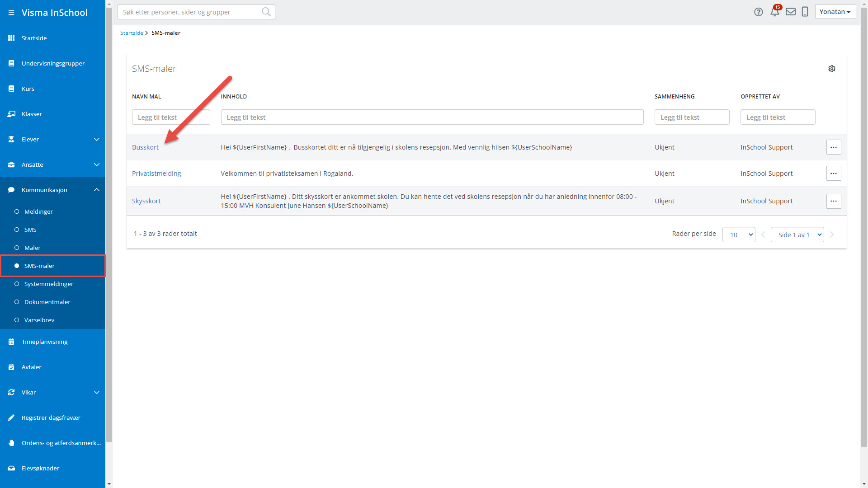Screen dimensions: 868x488
Task: Click the search magnifier icon
Action: click(x=266, y=12)
